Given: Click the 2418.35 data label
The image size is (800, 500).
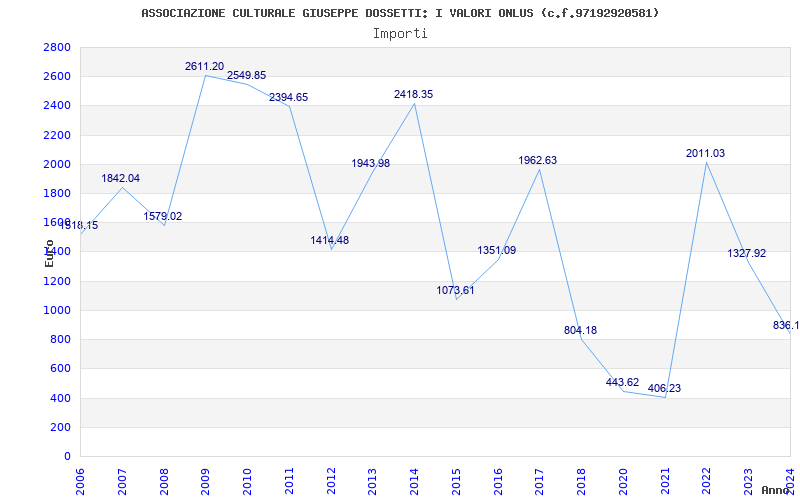Looking at the screenshot, I should pyautogui.click(x=413, y=94).
